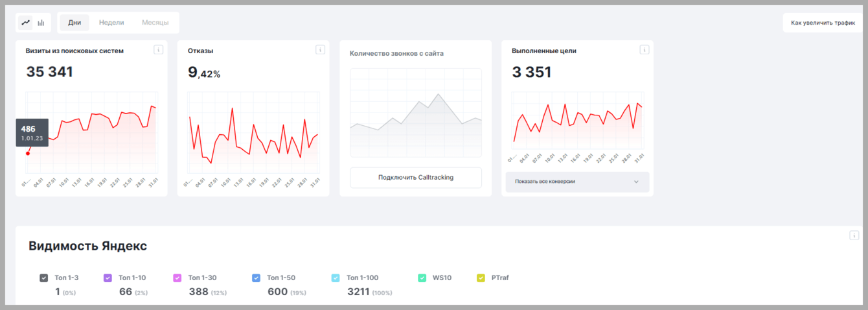Click the Отказы card title

[x=200, y=51]
